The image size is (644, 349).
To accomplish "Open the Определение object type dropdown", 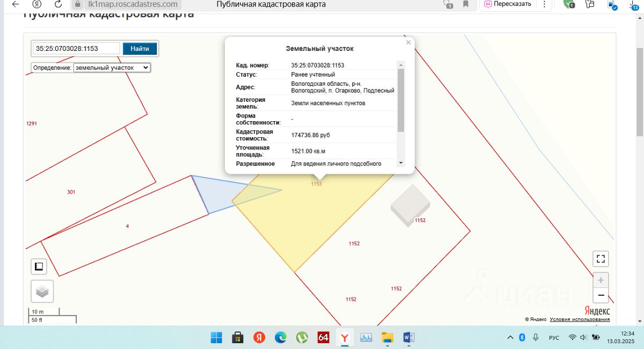I will [112, 68].
